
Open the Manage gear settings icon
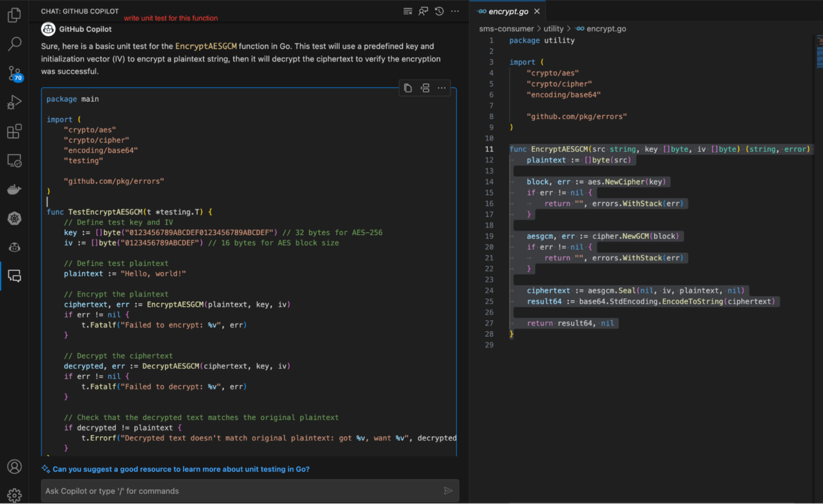[14, 495]
